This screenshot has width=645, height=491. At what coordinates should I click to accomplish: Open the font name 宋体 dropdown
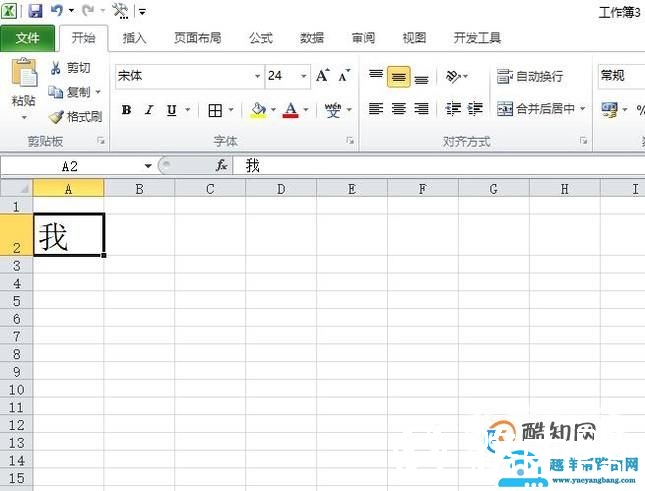pos(258,76)
